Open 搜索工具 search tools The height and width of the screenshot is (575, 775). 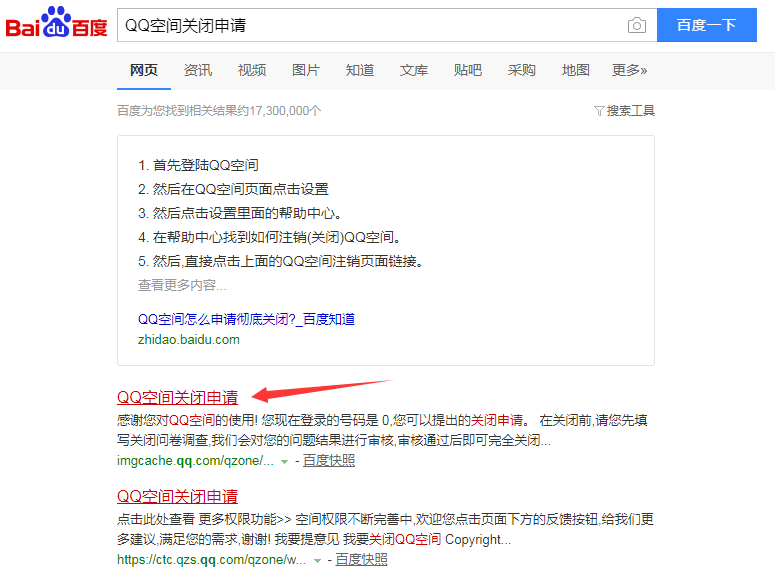630,111
